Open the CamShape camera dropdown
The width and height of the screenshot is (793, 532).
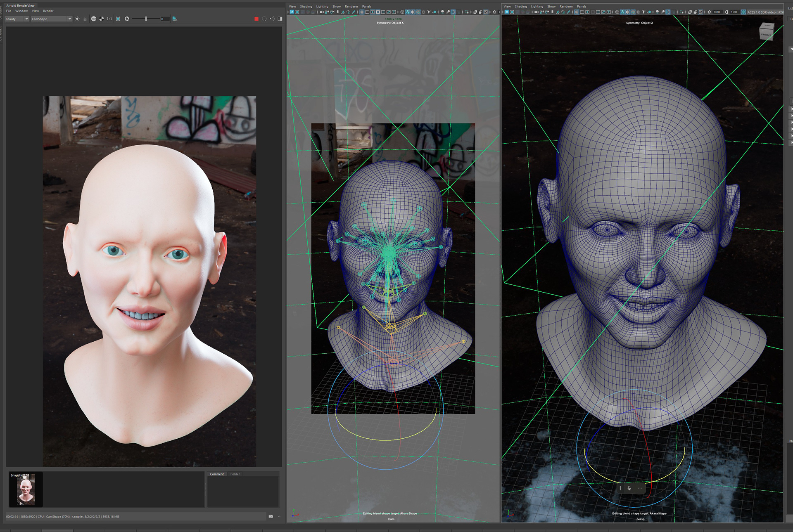[x=51, y=19]
